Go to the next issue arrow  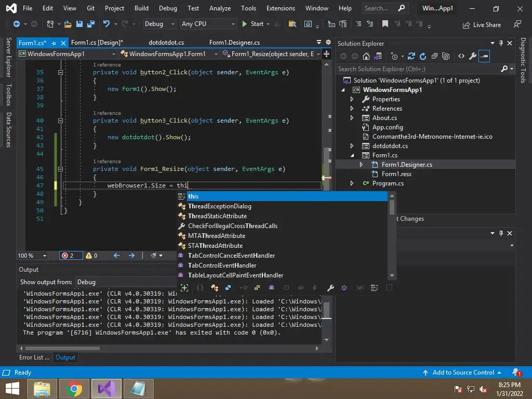point(131,255)
